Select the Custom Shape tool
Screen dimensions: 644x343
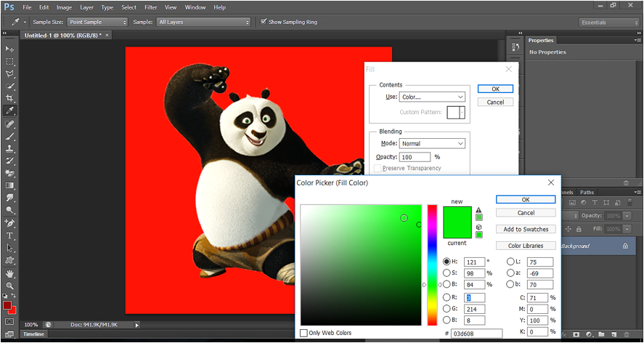pyautogui.click(x=9, y=261)
